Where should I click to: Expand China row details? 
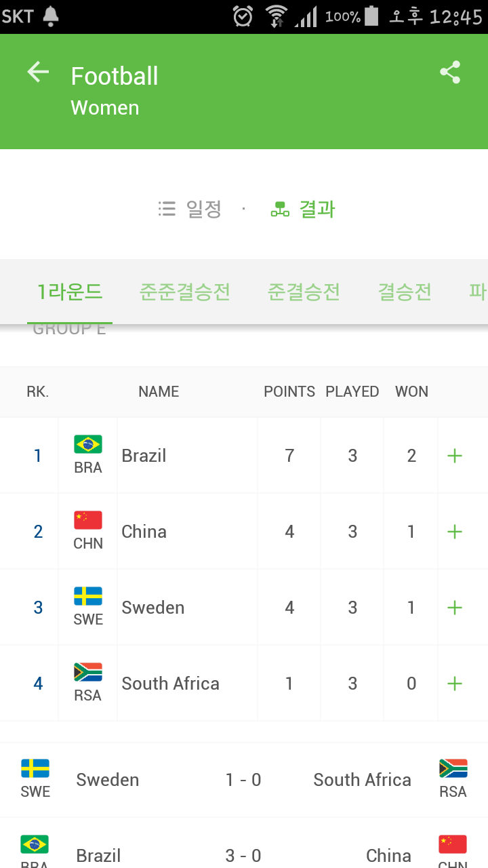point(455,532)
